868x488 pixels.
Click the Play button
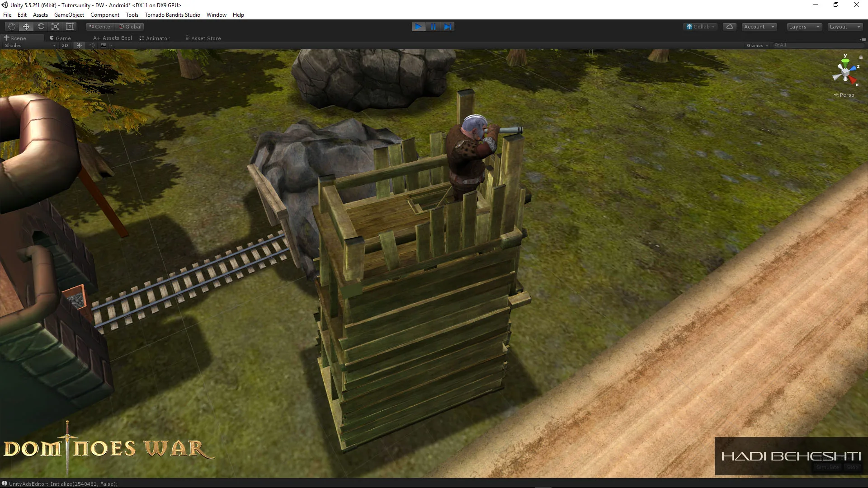point(419,27)
